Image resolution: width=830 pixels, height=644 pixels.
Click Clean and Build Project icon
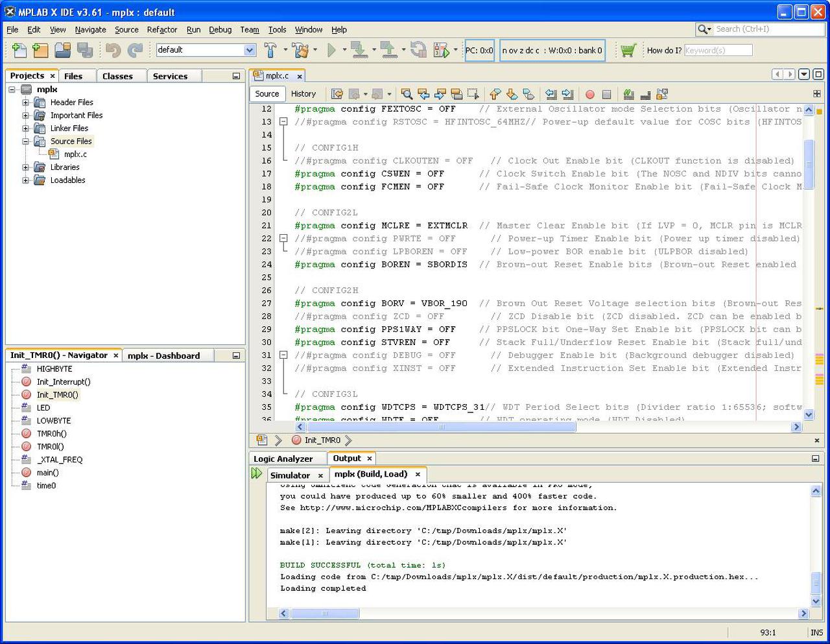300,50
